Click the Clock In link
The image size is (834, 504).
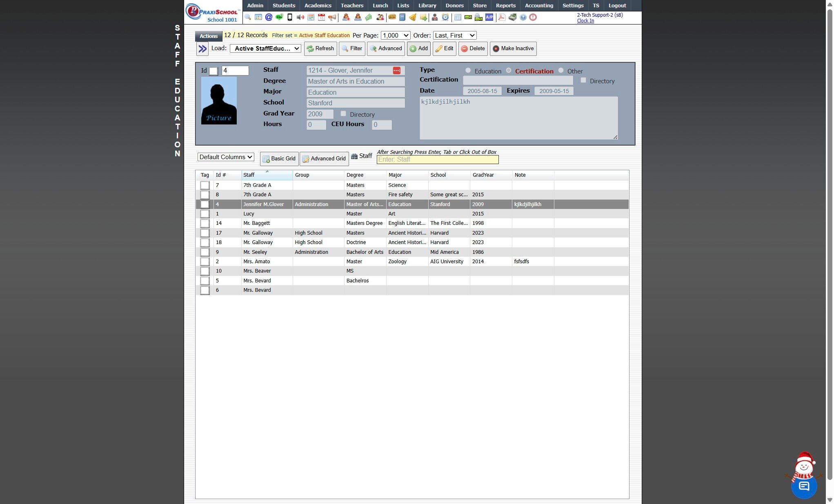coord(585,21)
